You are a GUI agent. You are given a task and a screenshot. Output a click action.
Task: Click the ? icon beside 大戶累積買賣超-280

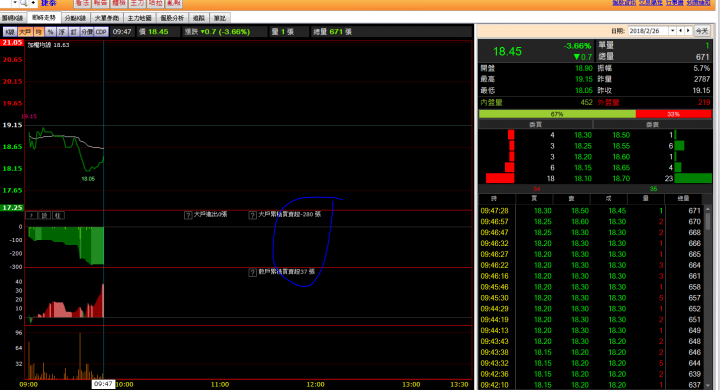click(253, 215)
